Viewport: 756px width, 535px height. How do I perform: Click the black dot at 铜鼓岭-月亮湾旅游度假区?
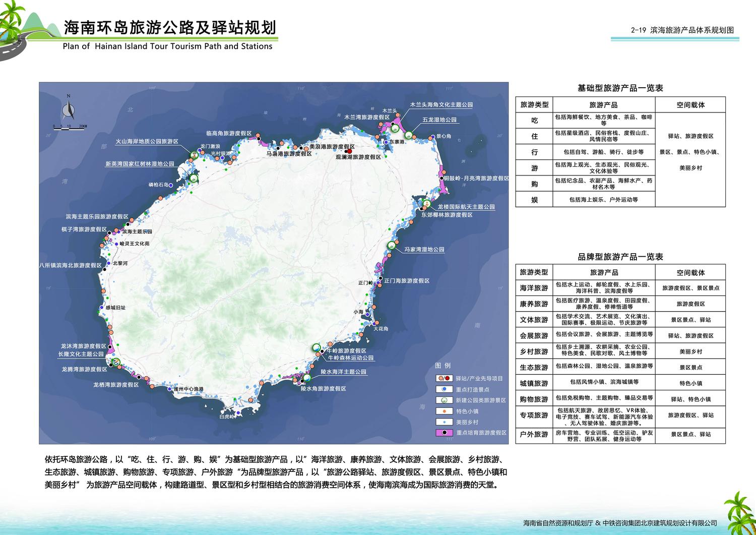click(440, 179)
